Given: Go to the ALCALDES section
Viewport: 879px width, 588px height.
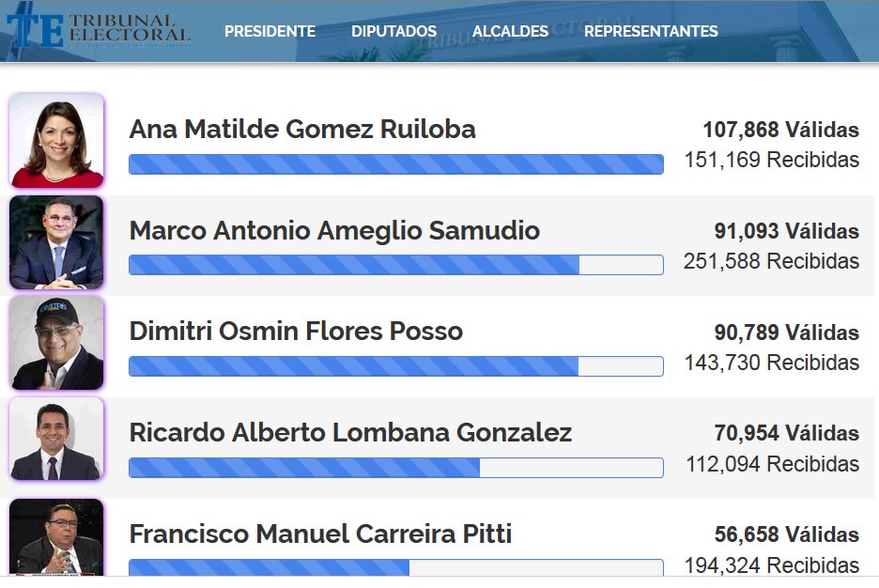Looking at the screenshot, I should 510,31.
